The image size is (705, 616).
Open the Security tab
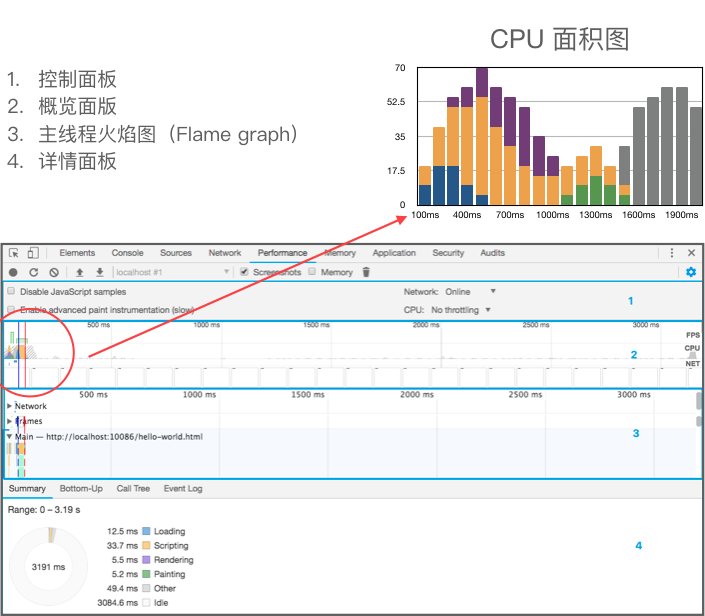tap(448, 253)
